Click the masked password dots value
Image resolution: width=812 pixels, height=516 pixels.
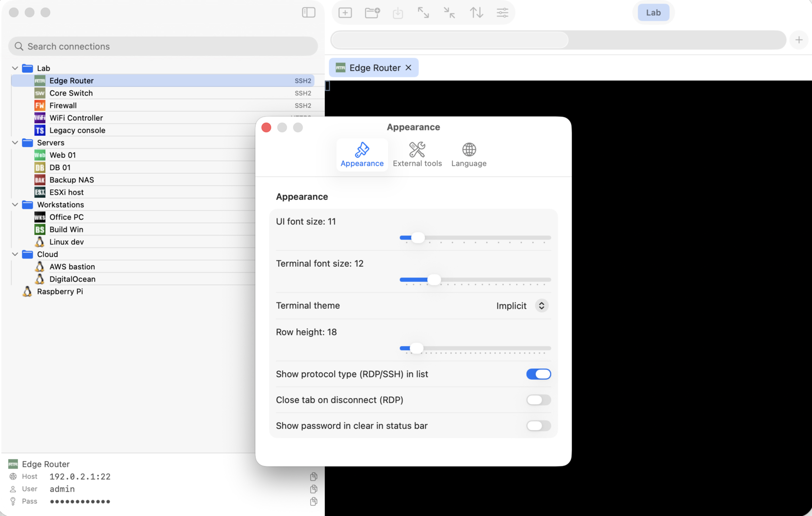tap(80, 501)
